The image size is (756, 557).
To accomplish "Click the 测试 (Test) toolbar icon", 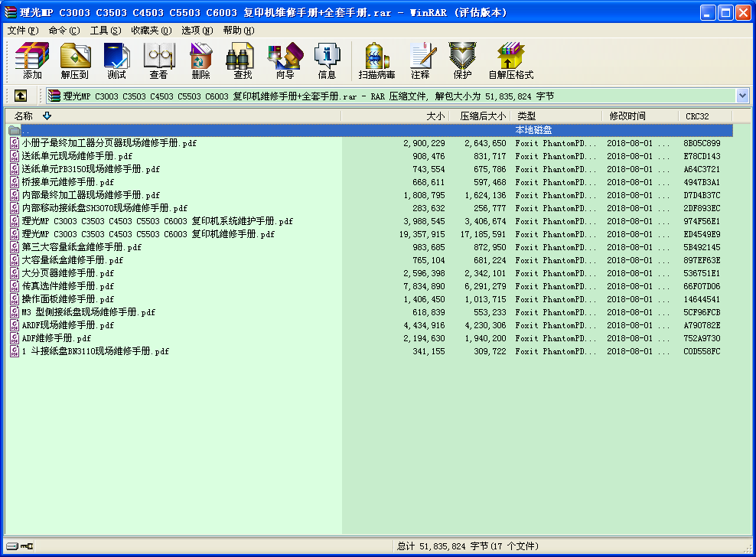I will click(x=116, y=60).
